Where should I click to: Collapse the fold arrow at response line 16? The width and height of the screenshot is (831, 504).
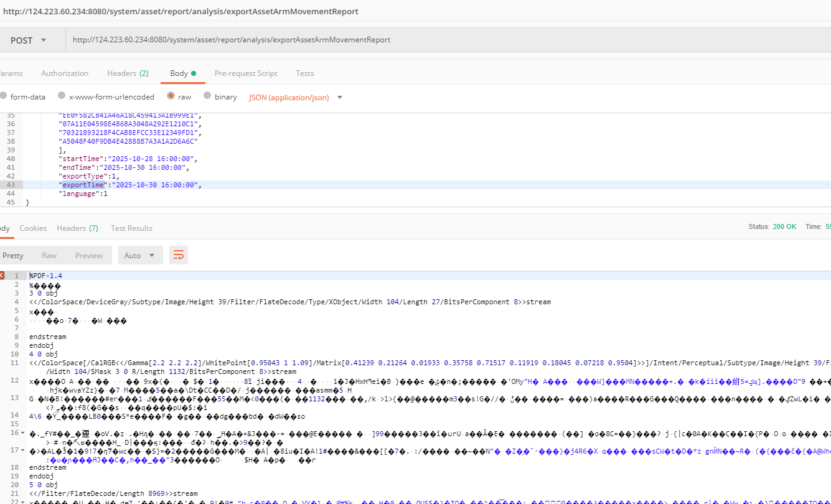click(24, 432)
